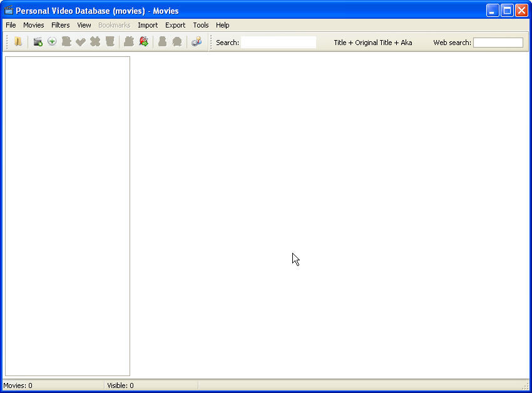Open the Export menu
The width and height of the screenshot is (532, 393).
[x=175, y=25]
